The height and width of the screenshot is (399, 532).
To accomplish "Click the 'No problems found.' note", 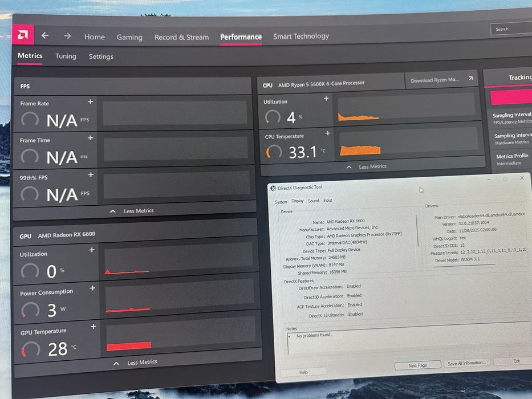I will (x=314, y=335).
